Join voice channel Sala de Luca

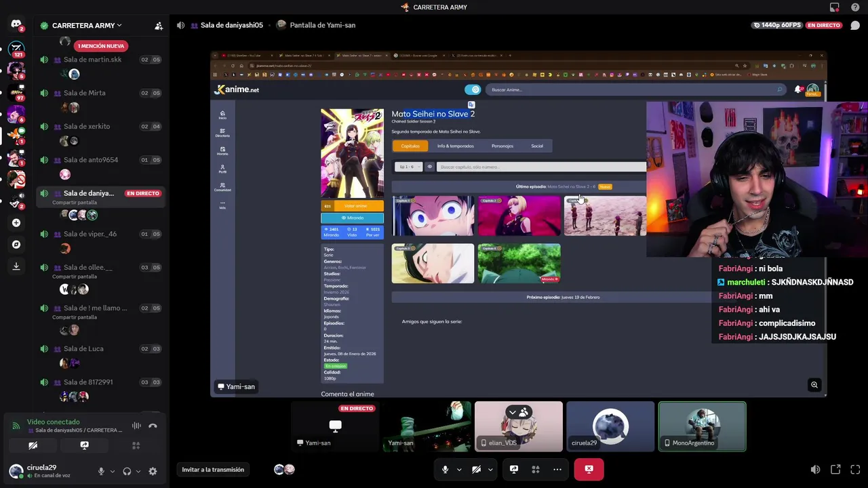click(102, 348)
